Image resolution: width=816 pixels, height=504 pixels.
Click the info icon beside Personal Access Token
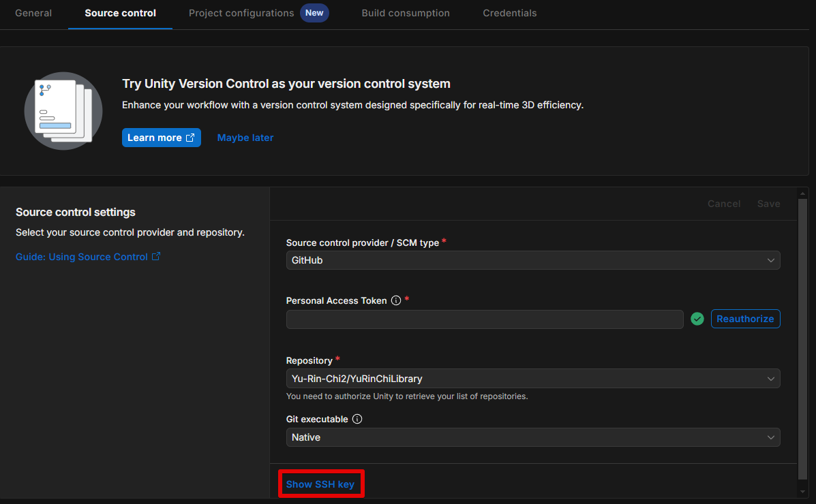(x=396, y=301)
